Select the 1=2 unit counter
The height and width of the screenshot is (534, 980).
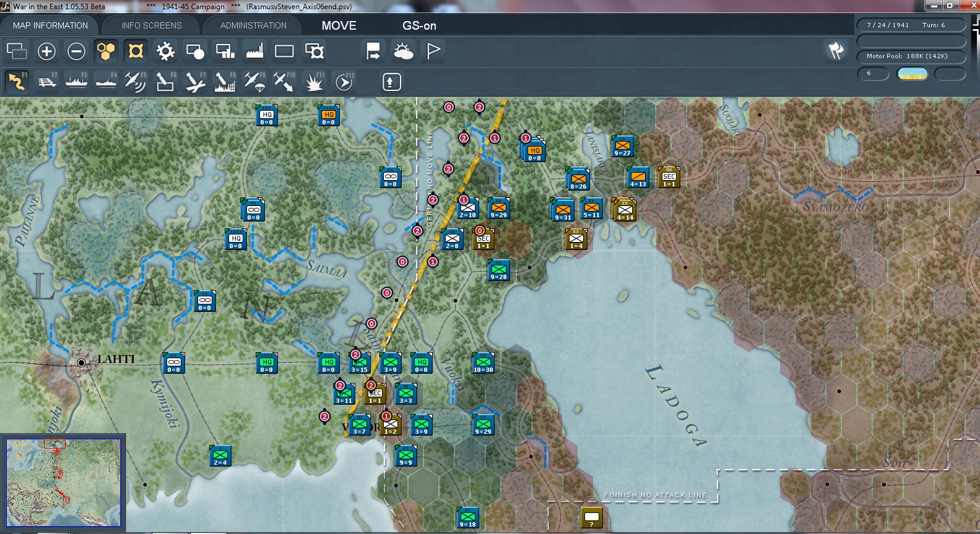[391, 425]
